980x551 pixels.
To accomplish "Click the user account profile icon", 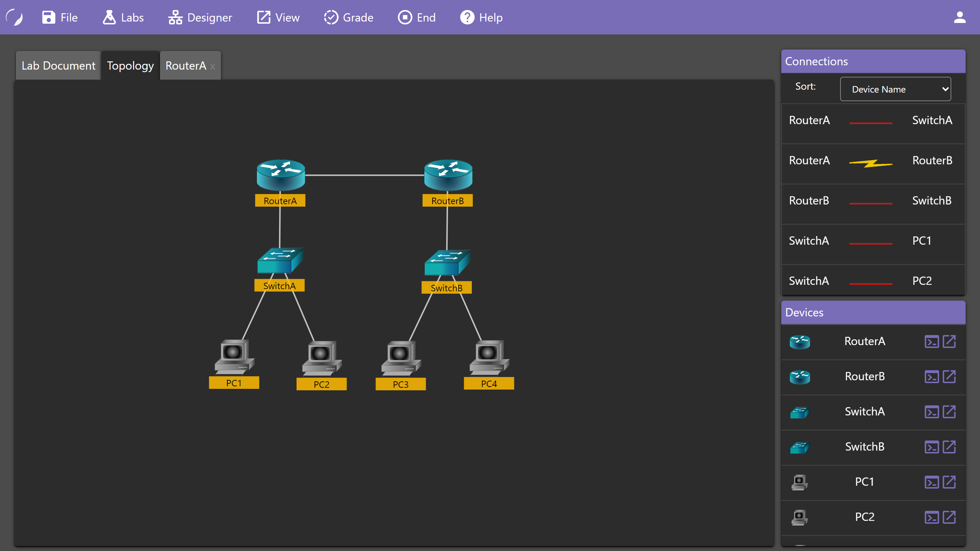I will (960, 18).
